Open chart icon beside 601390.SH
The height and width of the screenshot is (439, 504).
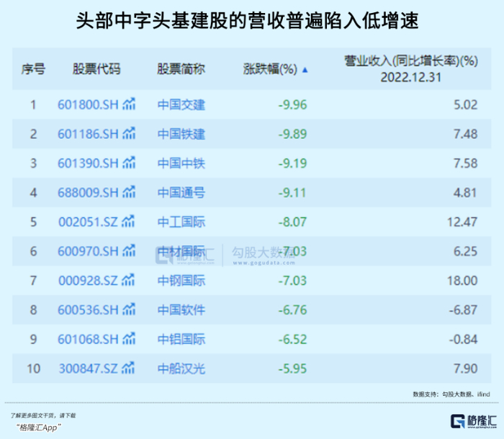pos(129,163)
